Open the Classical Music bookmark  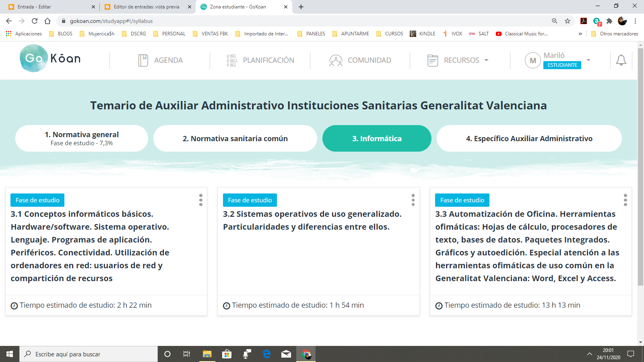pos(522,34)
